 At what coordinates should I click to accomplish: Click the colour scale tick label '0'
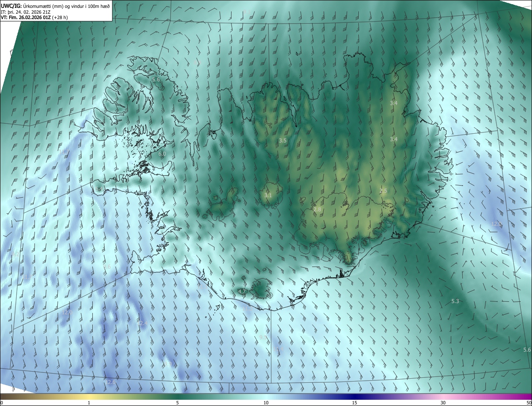tap(2, 403)
